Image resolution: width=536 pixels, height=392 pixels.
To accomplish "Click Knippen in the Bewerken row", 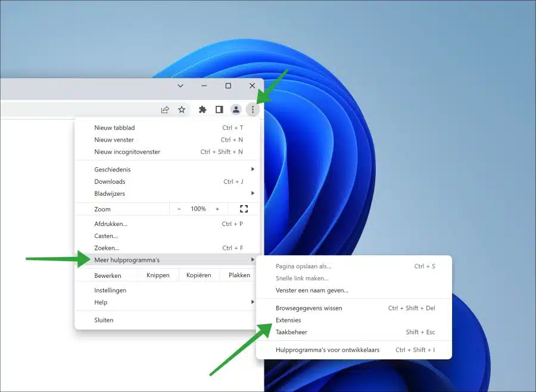I will 158,275.
